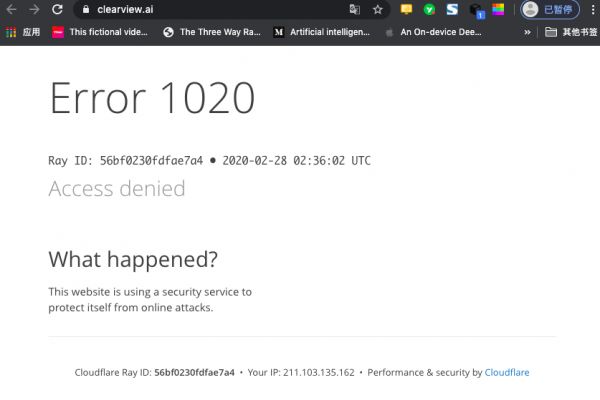Open the blue S extension icon
600x400 pixels.
tap(452, 10)
